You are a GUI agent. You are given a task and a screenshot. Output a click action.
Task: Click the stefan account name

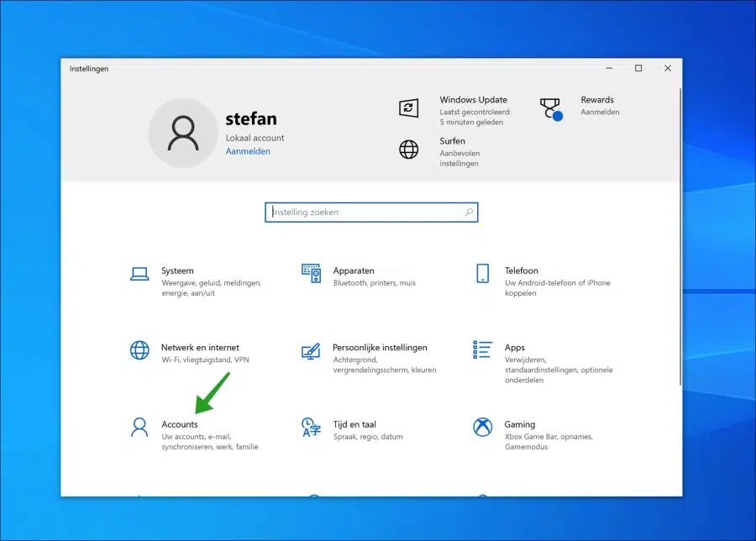click(x=250, y=118)
